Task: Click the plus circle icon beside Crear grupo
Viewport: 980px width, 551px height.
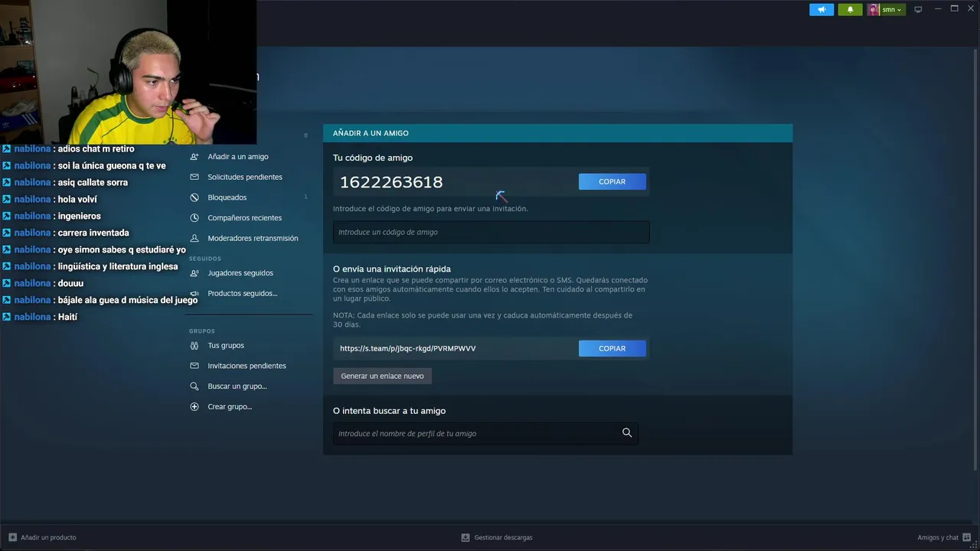Action: 194,407
